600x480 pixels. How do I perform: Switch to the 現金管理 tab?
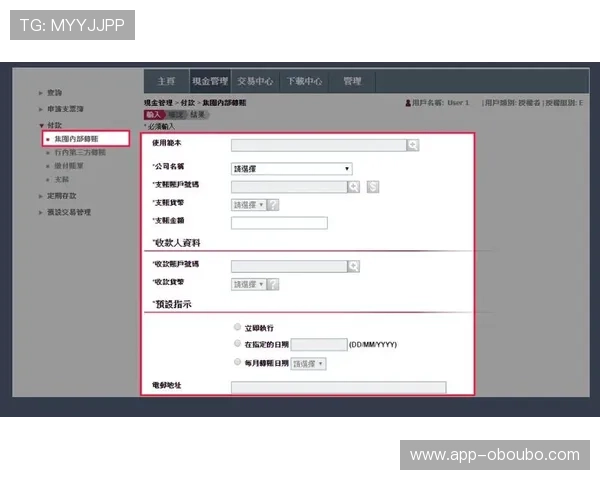(x=210, y=81)
